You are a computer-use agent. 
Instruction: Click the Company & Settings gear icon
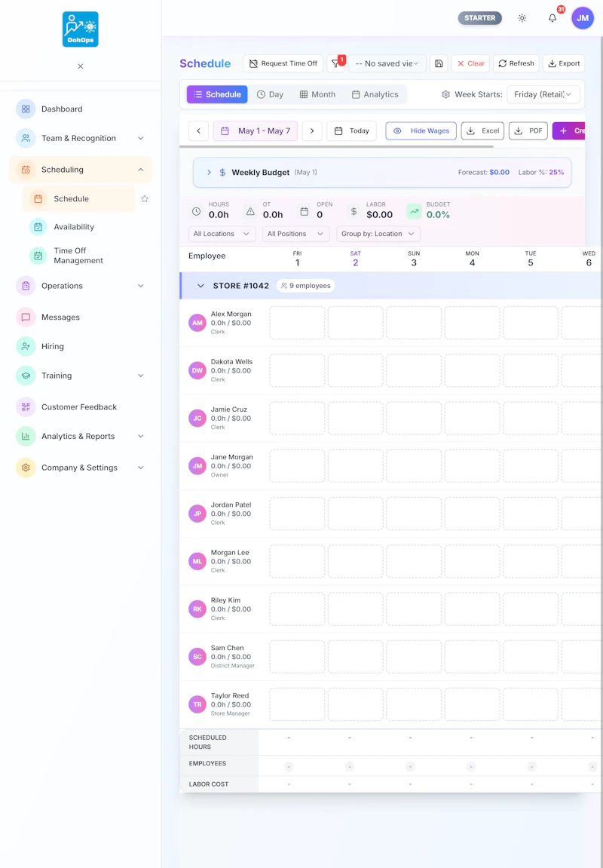point(26,468)
